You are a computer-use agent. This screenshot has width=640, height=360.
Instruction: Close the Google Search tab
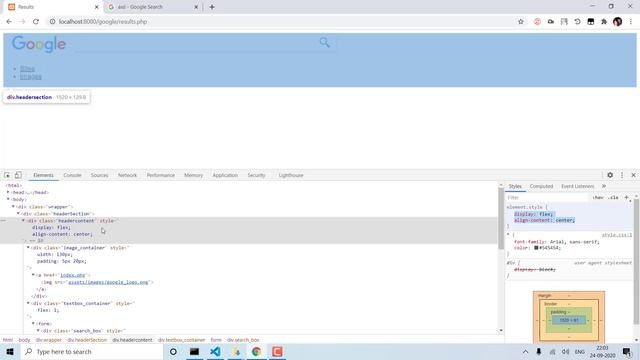[x=196, y=7]
